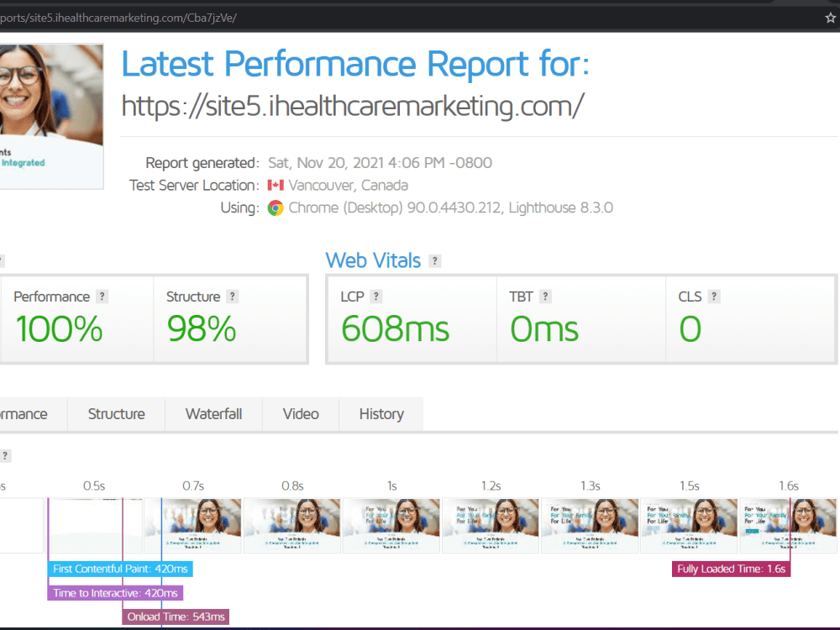Click the 100% Performance score
The height and width of the screenshot is (630, 840).
click(x=59, y=329)
